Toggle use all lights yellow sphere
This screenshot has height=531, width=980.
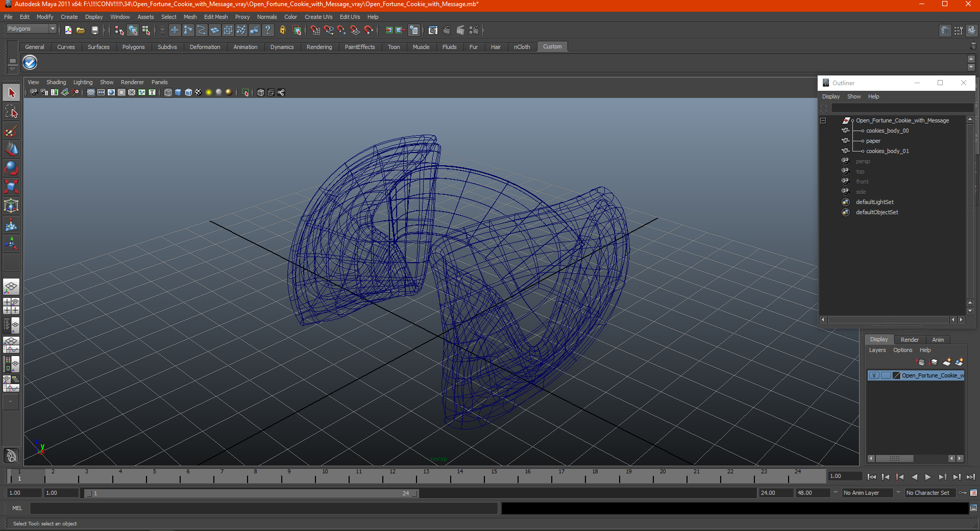[x=209, y=92]
